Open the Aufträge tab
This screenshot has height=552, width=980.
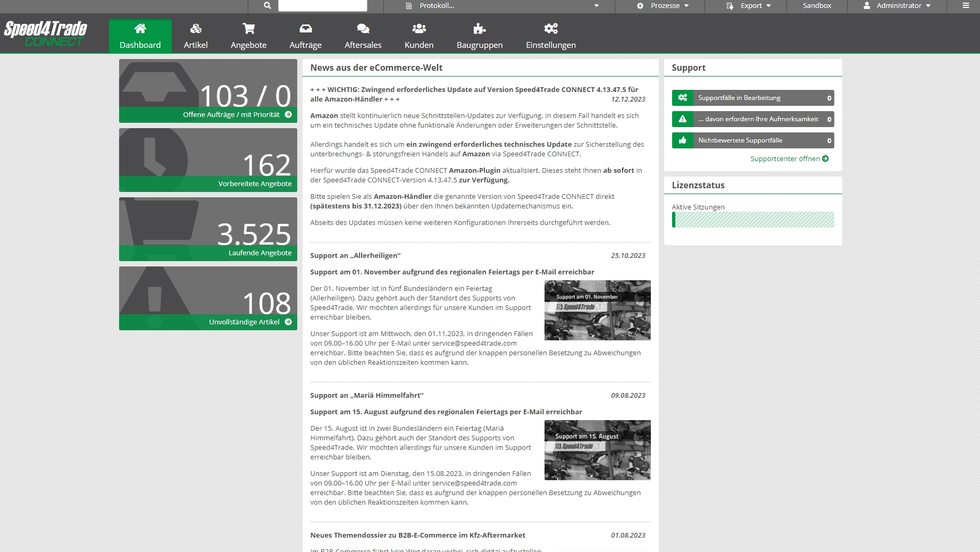(x=305, y=36)
